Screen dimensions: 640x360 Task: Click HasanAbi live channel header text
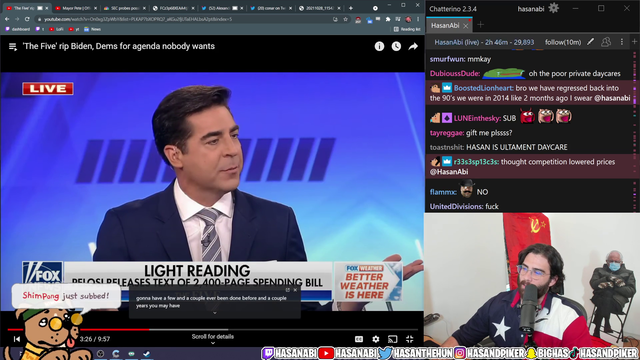(x=484, y=42)
